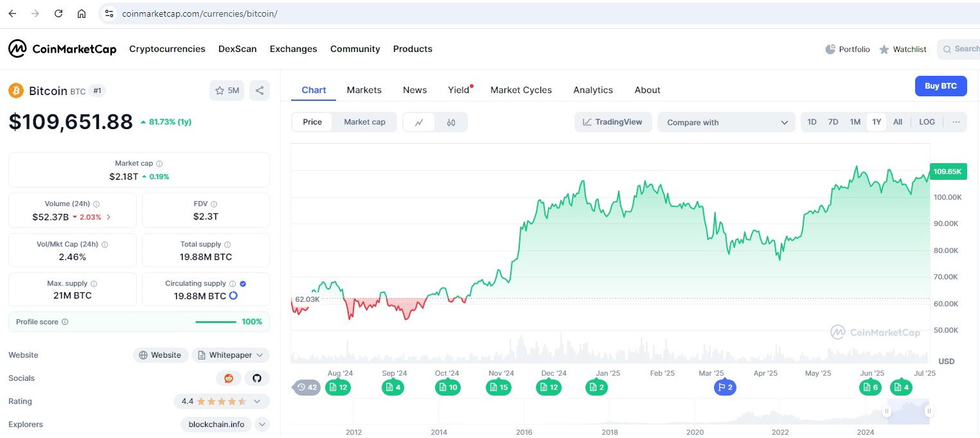The height and width of the screenshot is (438, 980).
Task: Open Watchlist link
Action: click(x=903, y=49)
